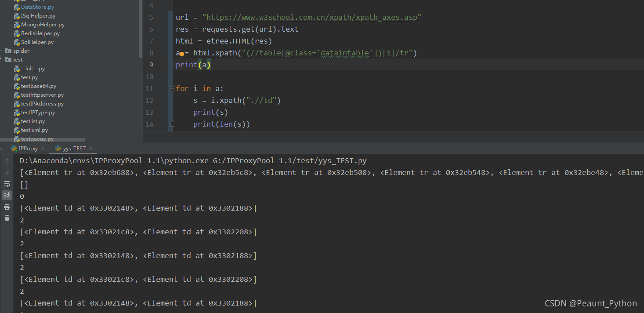Open testIPType.py file
The width and height of the screenshot is (644, 313).
click(38, 113)
